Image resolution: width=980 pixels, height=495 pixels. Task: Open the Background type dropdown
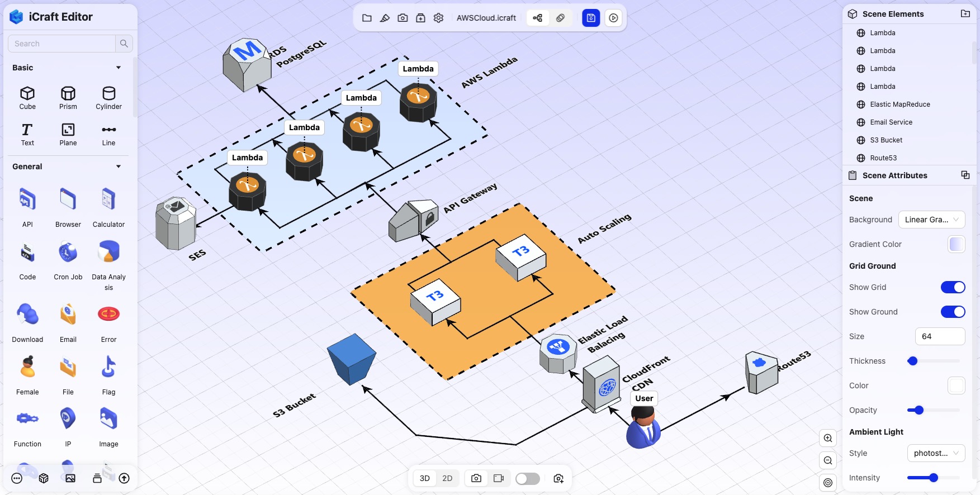[x=931, y=220]
